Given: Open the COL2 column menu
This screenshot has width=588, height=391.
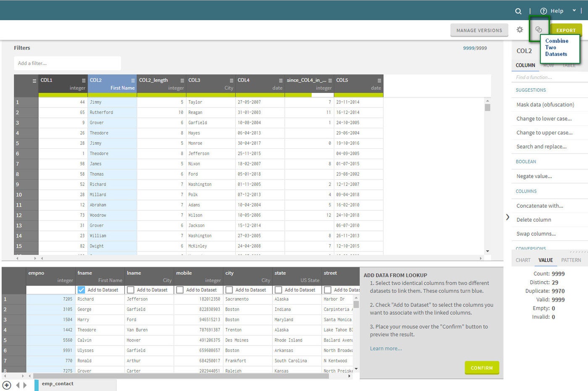Looking at the screenshot, I should click(x=133, y=80).
